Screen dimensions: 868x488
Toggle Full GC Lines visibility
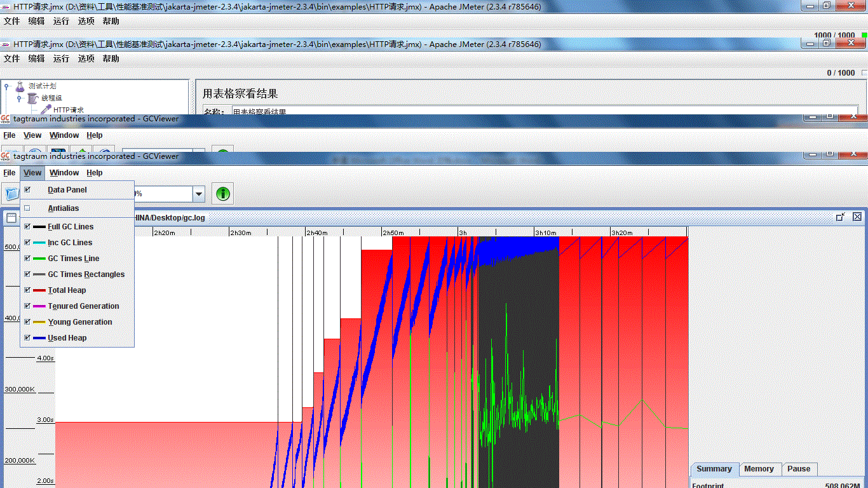click(x=27, y=227)
